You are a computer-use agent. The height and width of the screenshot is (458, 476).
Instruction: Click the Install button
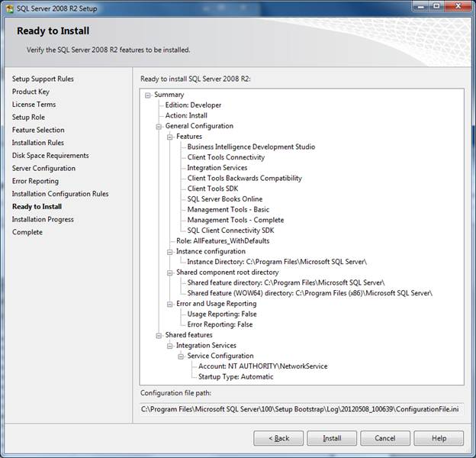[x=332, y=438]
